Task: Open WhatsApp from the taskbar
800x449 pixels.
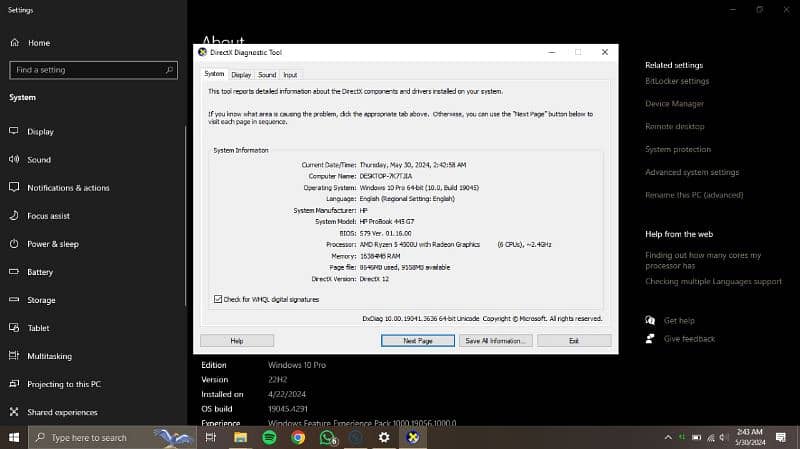Action: click(x=327, y=437)
